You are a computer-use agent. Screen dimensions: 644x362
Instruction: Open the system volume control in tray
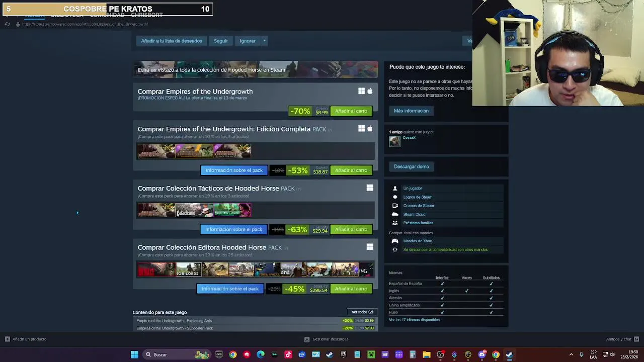click(x=613, y=354)
